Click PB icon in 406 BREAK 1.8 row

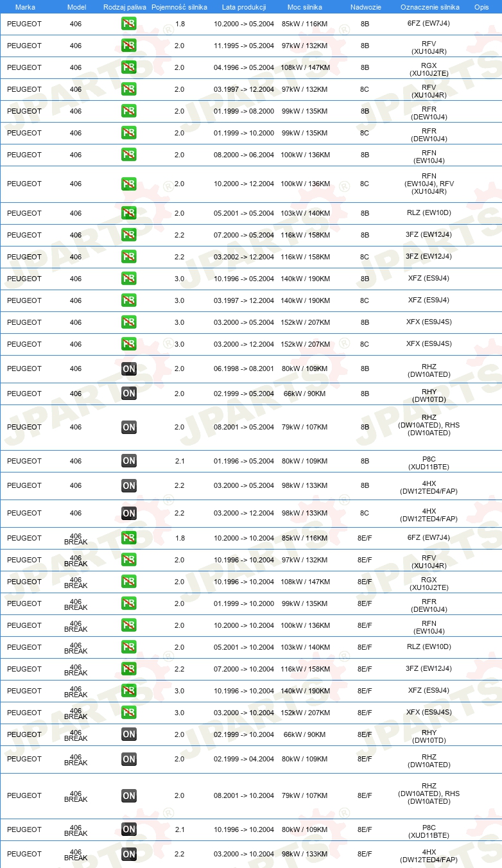point(129,538)
